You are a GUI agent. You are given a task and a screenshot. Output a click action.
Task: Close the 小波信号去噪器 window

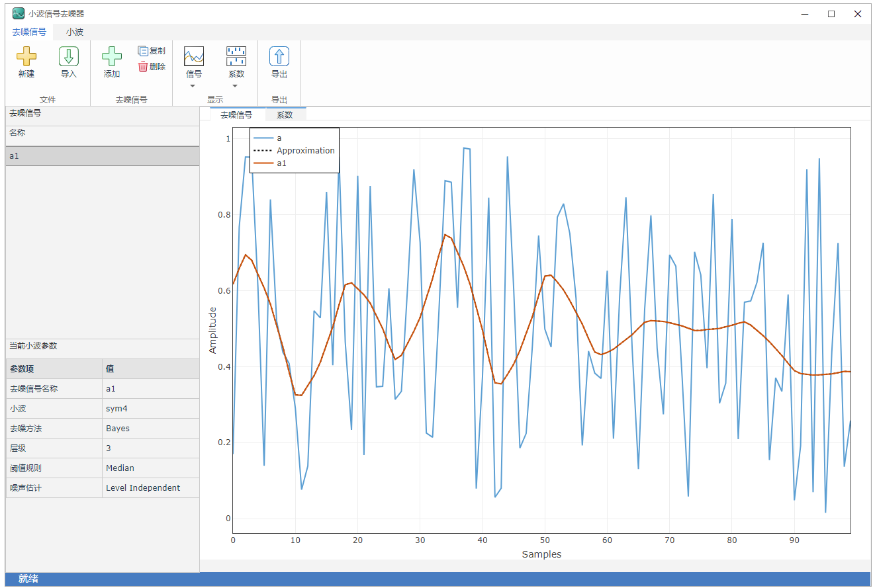[x=858, y=14]
